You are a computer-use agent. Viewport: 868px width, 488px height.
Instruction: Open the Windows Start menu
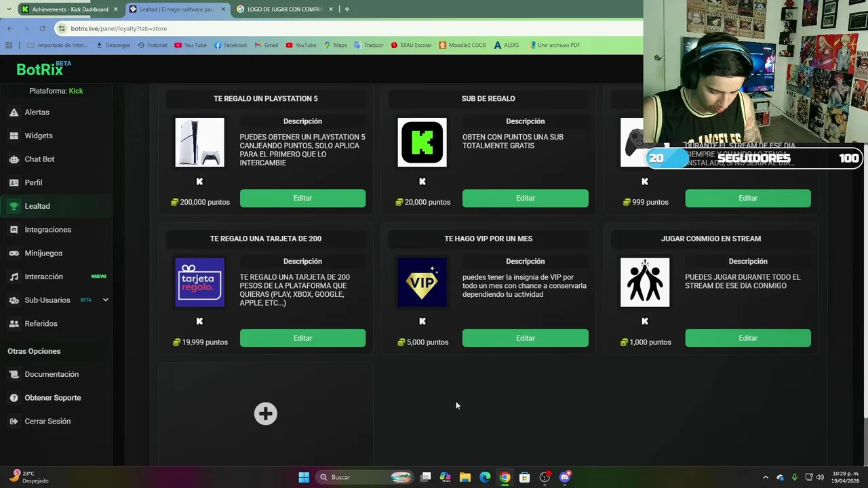[304, 477]
